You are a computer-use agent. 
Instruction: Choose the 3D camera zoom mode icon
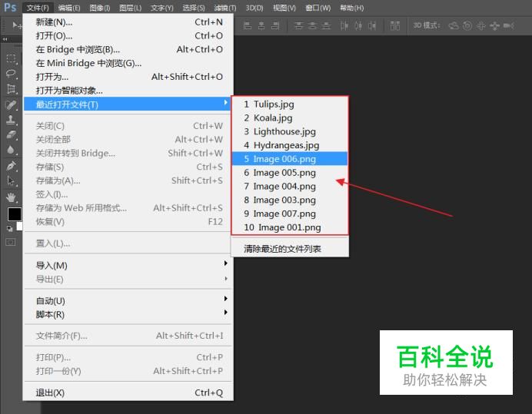click(509, 25)
